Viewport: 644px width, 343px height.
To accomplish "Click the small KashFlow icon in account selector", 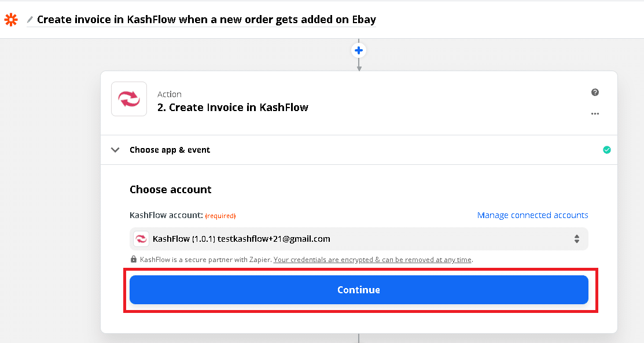I will coord(141,239).
